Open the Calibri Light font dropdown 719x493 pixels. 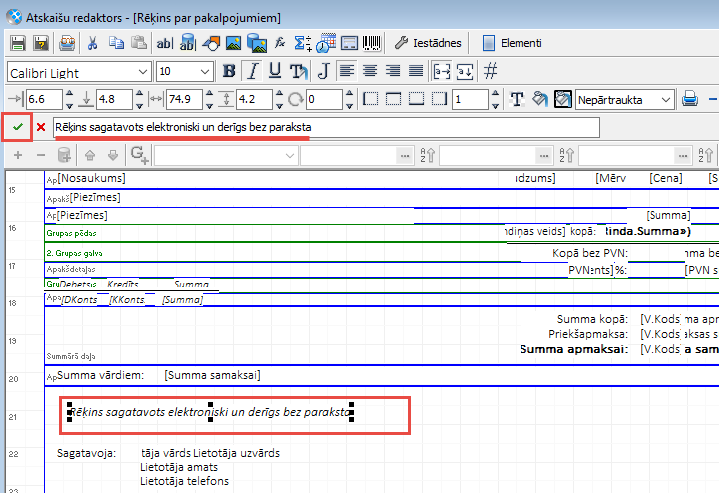point(144,71)
